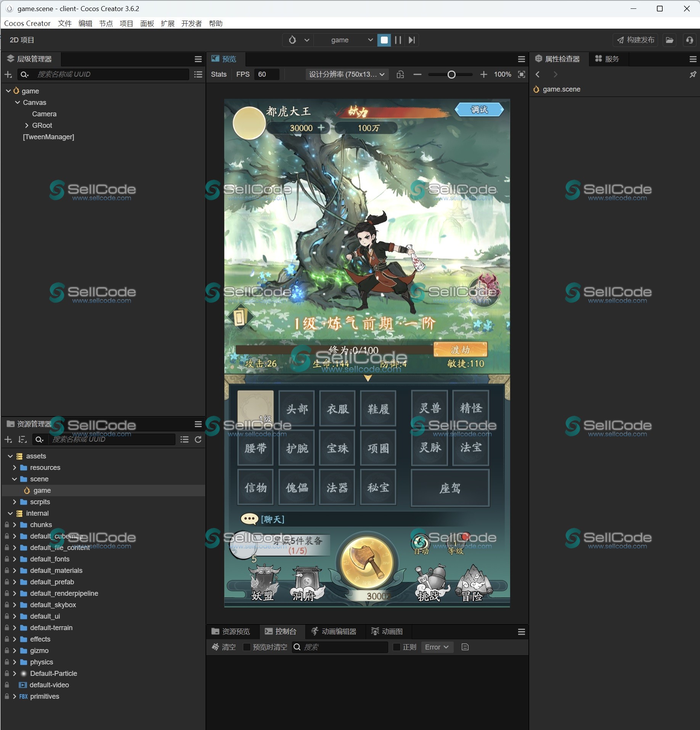700x730 pixels.
Task: Collapse all asset folders list icon
Action: click(x=185, y=440)
